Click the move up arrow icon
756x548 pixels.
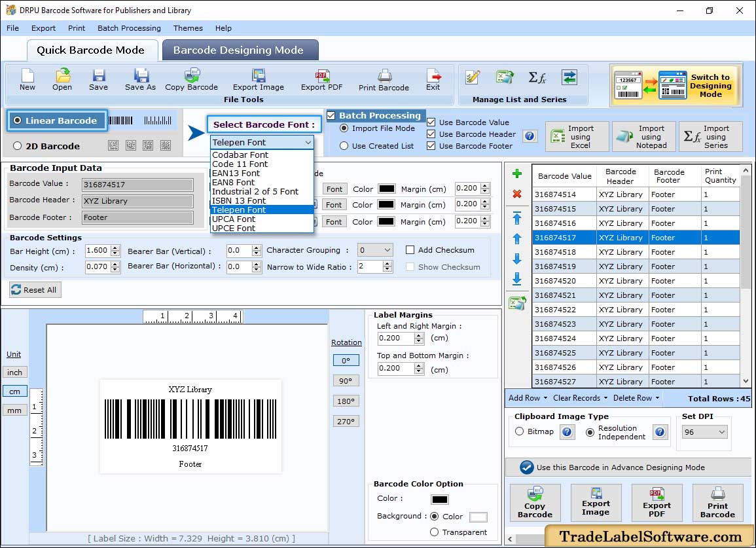pos(517,238)
